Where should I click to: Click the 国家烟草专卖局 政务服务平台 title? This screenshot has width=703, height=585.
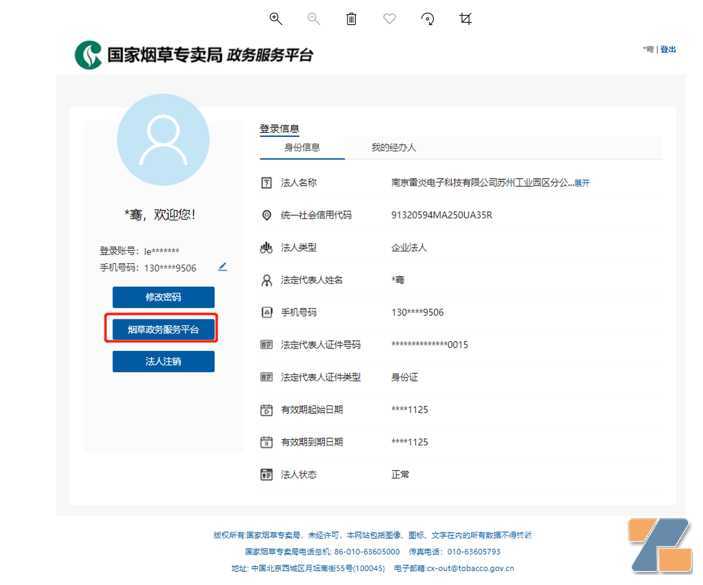210,55
